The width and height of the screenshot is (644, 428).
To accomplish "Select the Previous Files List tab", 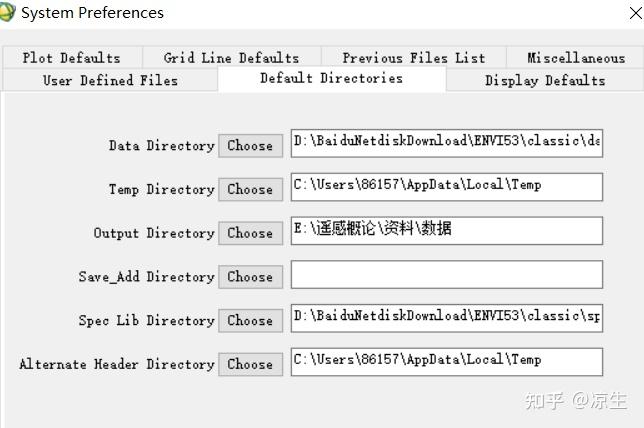I will (x=413, y=58).
